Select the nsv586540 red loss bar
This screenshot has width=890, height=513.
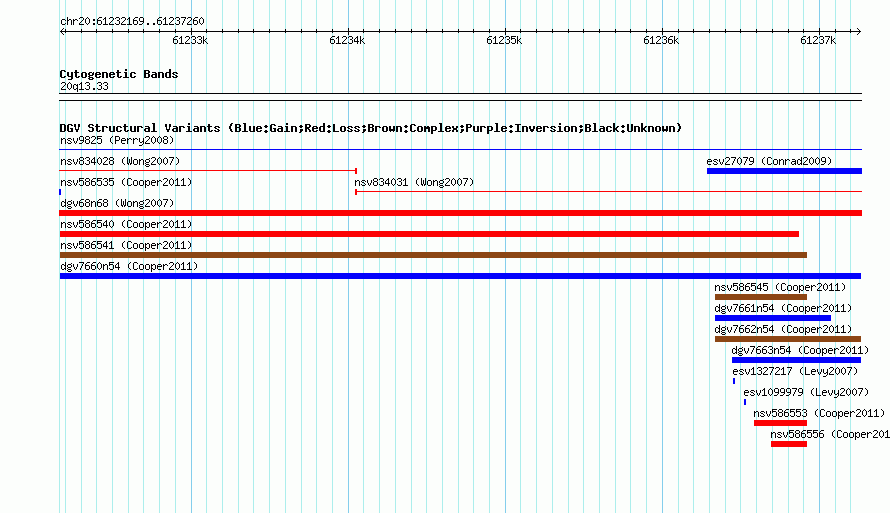pyautogui.click(x=429, y=234)
